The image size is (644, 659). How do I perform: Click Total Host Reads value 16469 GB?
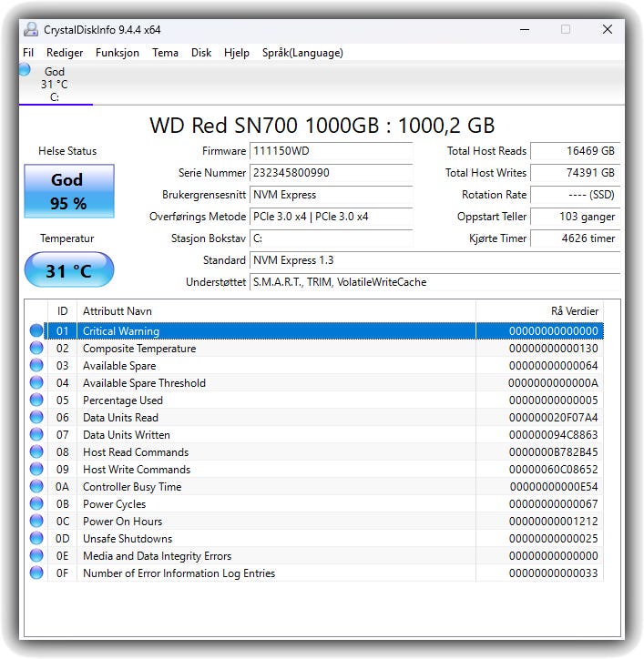pos(576,151)
